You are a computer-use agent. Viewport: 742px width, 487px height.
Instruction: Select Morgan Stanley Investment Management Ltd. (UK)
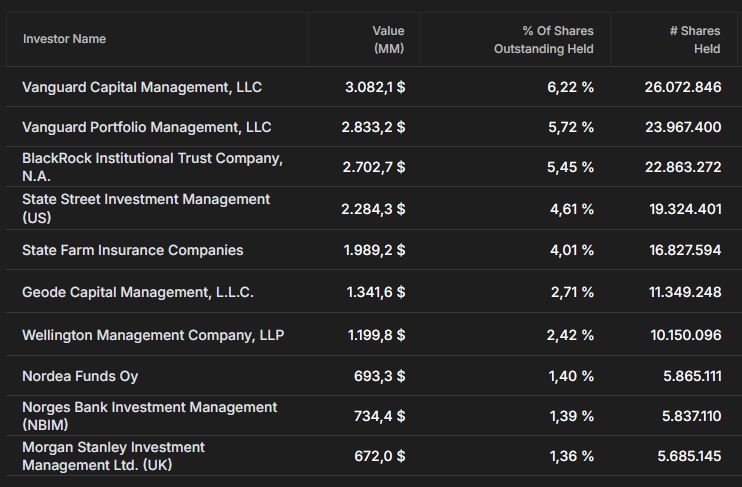coord(114,456)
